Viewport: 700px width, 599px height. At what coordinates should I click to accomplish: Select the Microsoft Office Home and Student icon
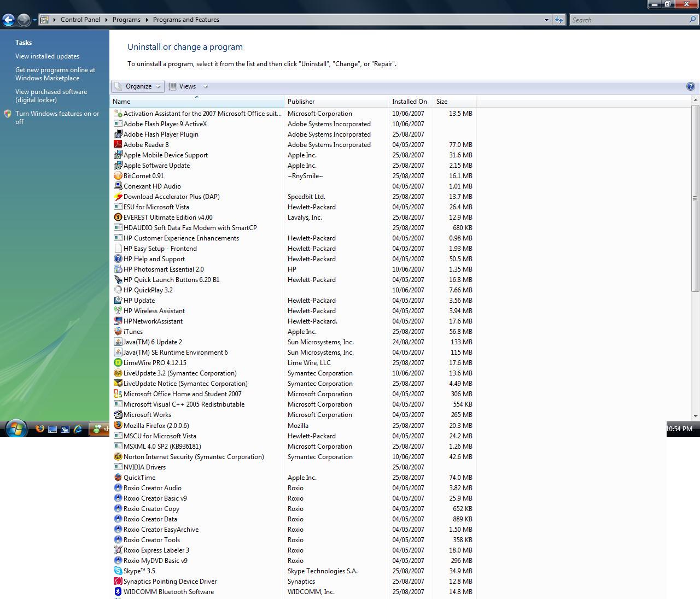click(118, 394)
